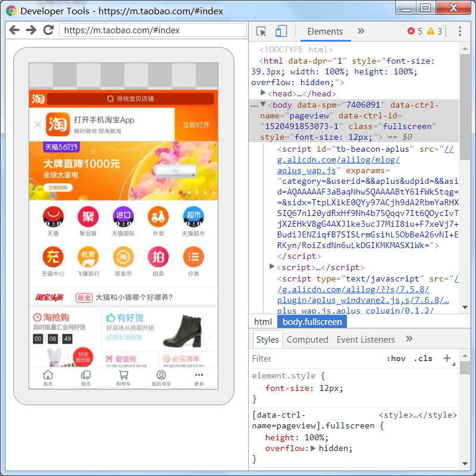
Task: Activate the inspect element picker icon
Action: click(261, 32)
